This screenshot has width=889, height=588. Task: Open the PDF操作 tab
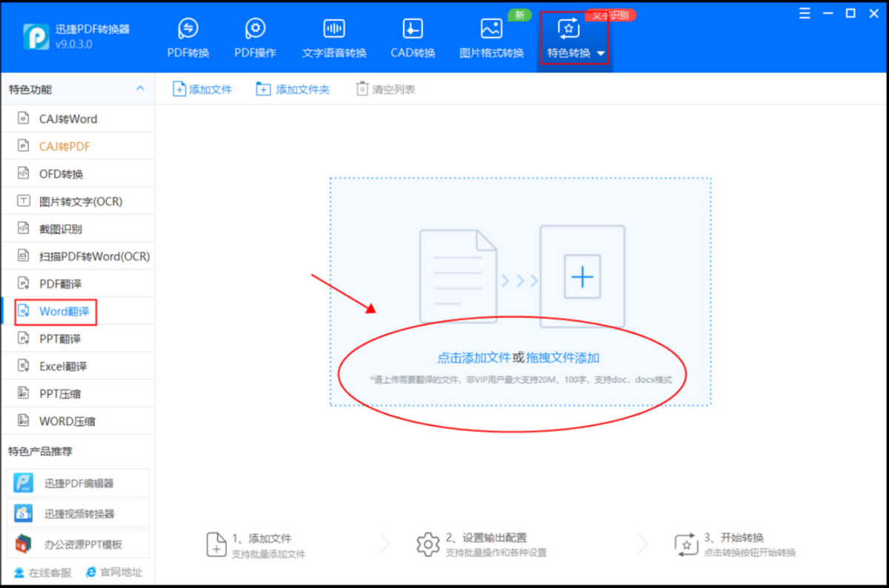(256, 39)
